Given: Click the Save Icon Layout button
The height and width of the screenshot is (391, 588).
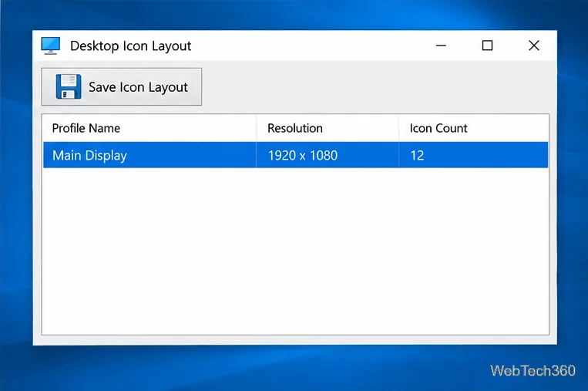Looking at the screenshot, I should pyautogui.click(x=122, y=86).
